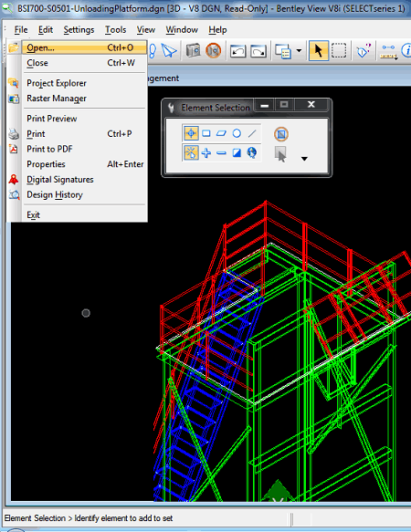Image resolution: width=411 pixels, height=532 pixels.
Task: Choose Print Preview menu entry
Action: [85, 119]
